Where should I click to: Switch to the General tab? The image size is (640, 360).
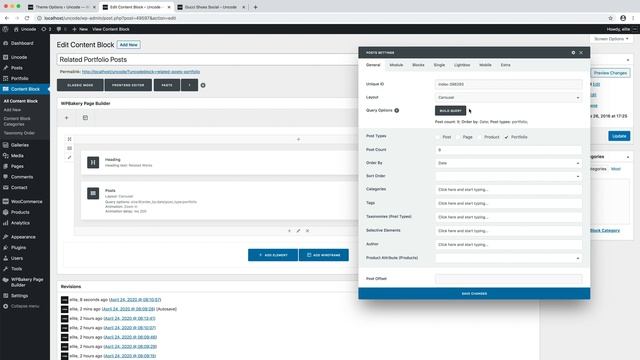click(373, 65)
